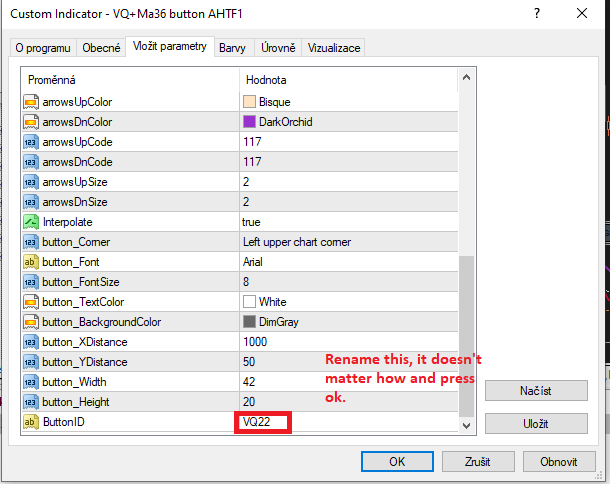Click the integer icon beside button_Height

(x=31, y=402)
